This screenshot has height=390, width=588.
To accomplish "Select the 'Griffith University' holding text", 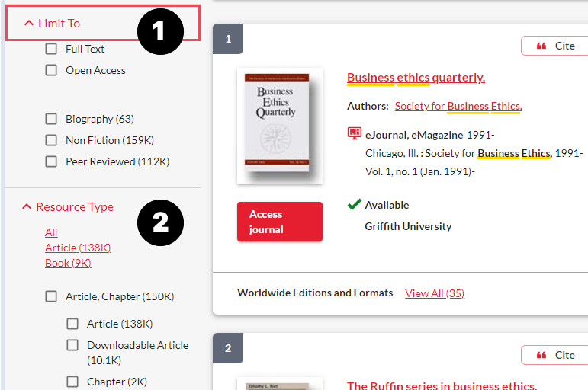I will click(408, 226).
